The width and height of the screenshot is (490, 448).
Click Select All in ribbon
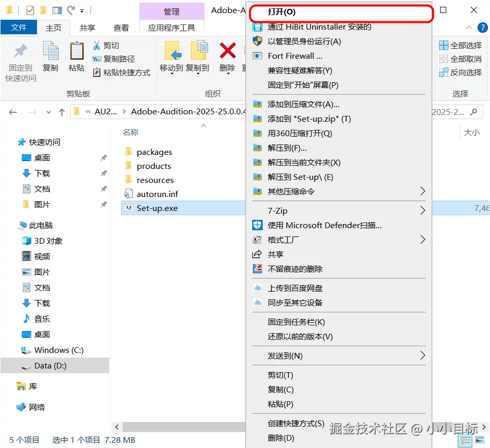coord(460,46)
